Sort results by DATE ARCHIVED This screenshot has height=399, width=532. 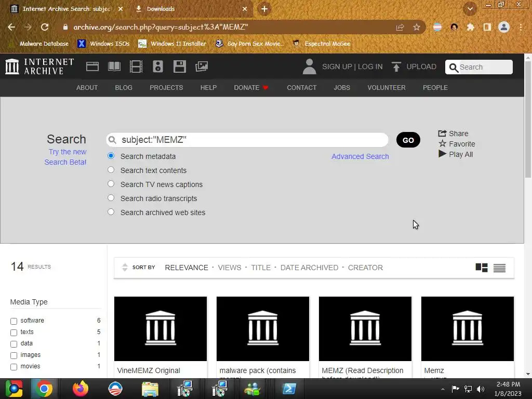309,268
